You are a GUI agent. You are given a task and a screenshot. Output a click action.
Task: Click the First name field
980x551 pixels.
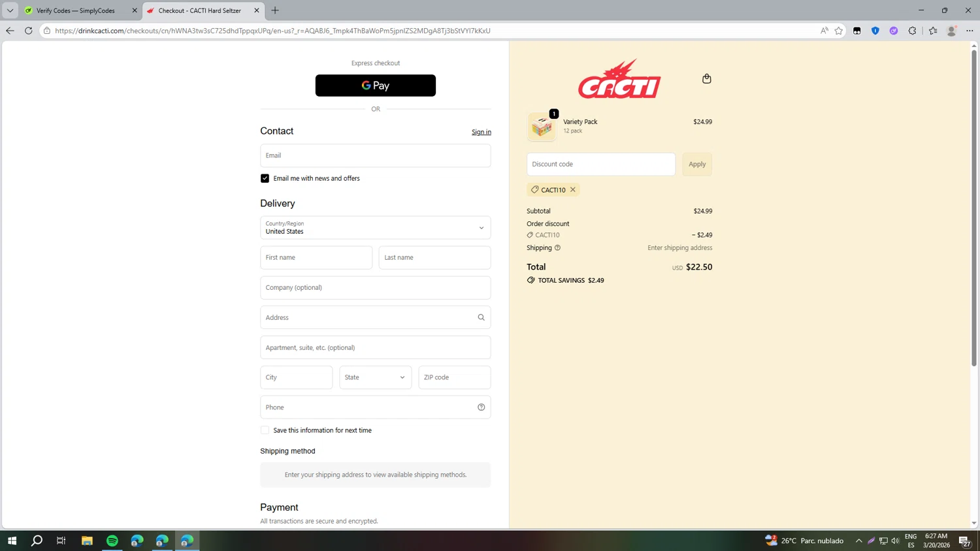point(316,258)
